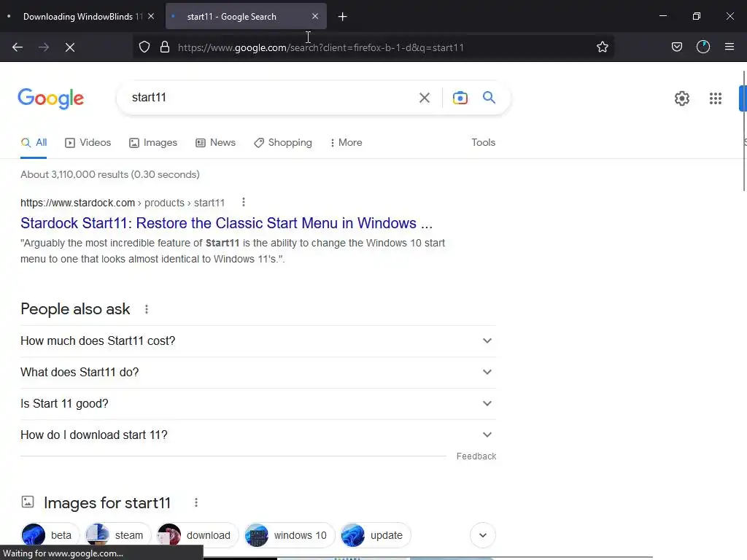
Task: Submit search with the magnifier icon
Action: (x=489, y=98)
